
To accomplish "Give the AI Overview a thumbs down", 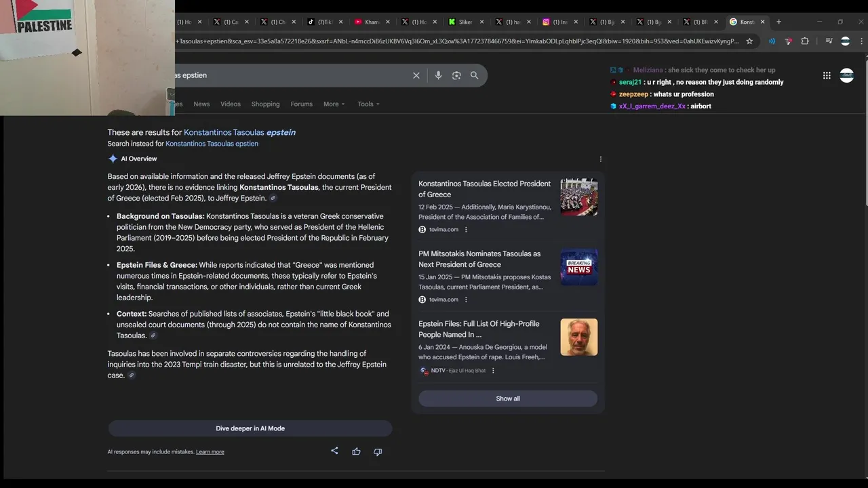I will coord(378,451).
